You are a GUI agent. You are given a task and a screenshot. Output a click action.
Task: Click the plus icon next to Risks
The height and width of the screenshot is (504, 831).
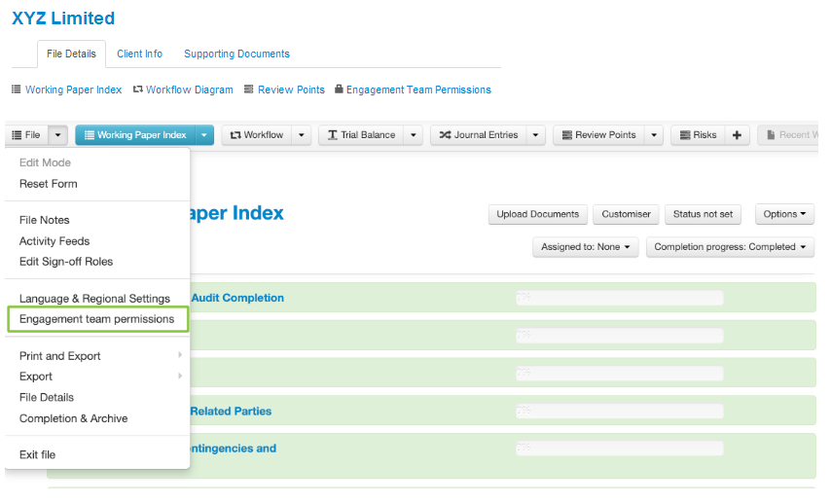pyautogui.click(x=737, y=135)
